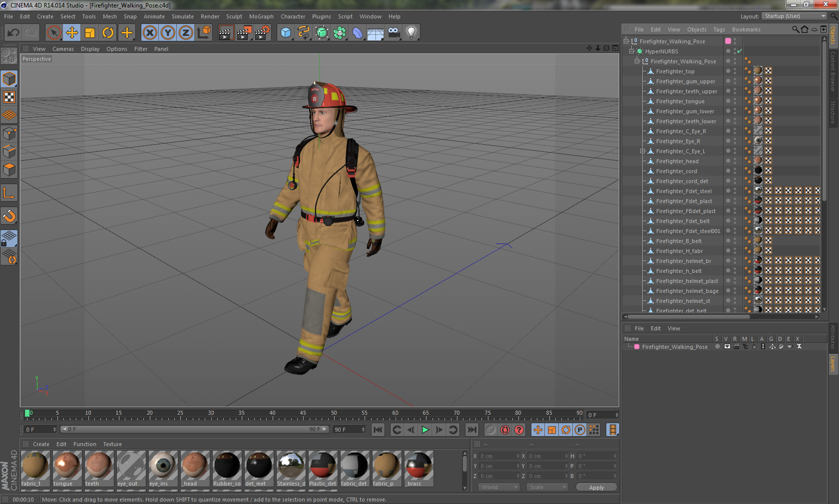Open the World coordinate dropdown
Screen dimensions: 839x504
(499, 487)
